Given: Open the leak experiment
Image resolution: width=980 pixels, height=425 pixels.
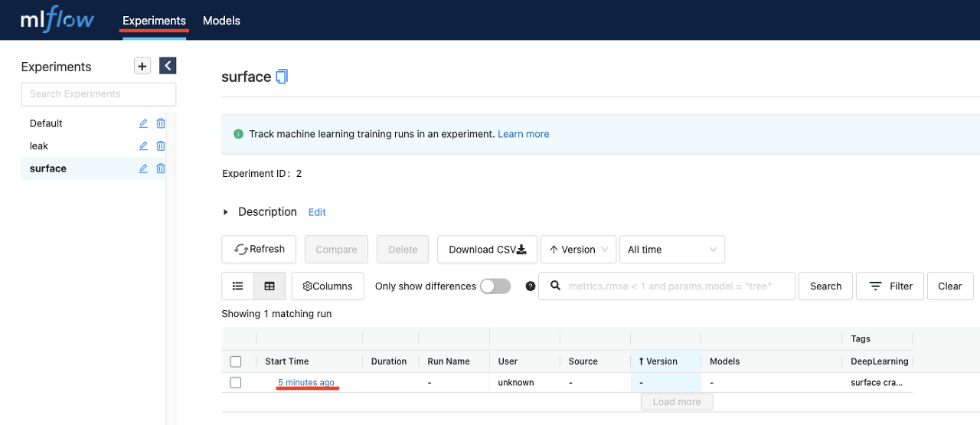Looking at the screenshot, I should (x=39, y=145).
